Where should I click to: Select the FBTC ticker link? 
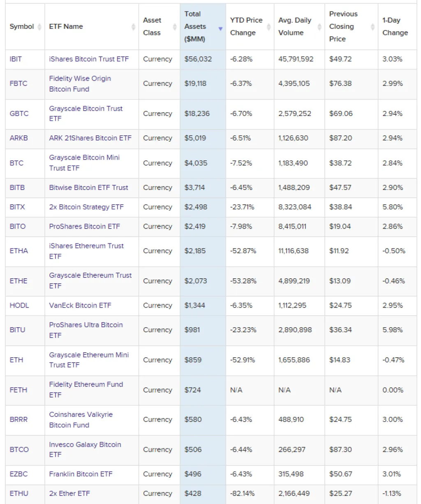tap(19, 83)
